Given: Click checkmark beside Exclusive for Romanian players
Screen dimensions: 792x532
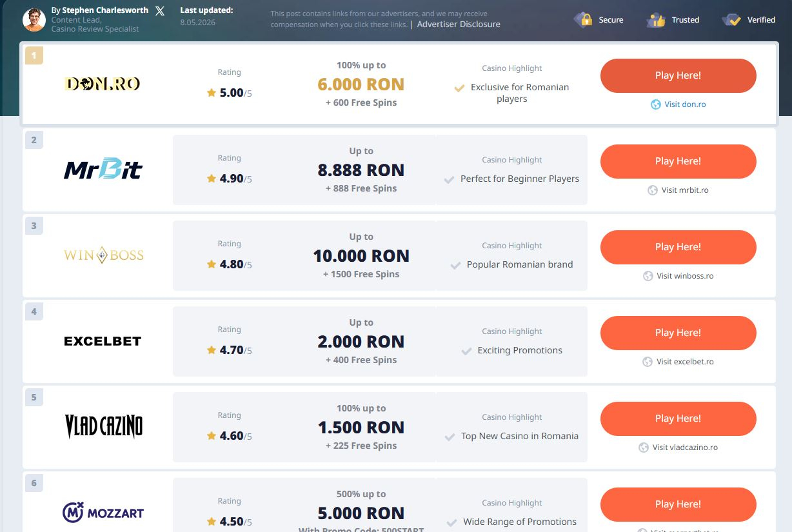Looking at the screenshot, I should coord(459,88).
